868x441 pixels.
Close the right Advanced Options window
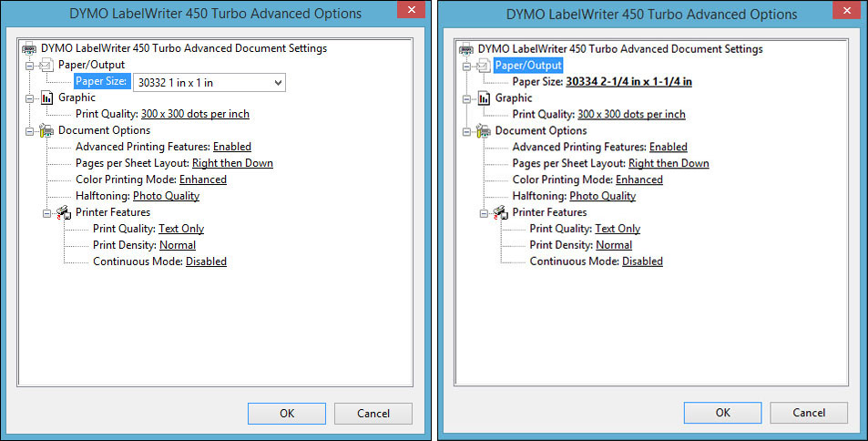tap(847, 10)
